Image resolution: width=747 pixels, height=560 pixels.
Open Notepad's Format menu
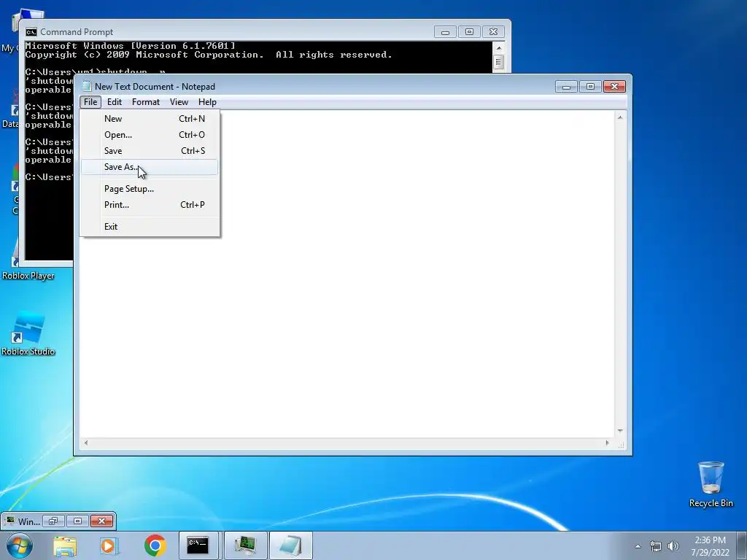click(146, 102)
